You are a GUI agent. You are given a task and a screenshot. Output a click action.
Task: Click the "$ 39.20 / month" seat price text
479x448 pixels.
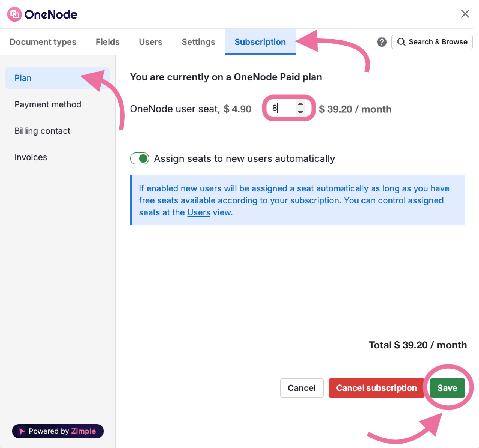pos(355,109)
